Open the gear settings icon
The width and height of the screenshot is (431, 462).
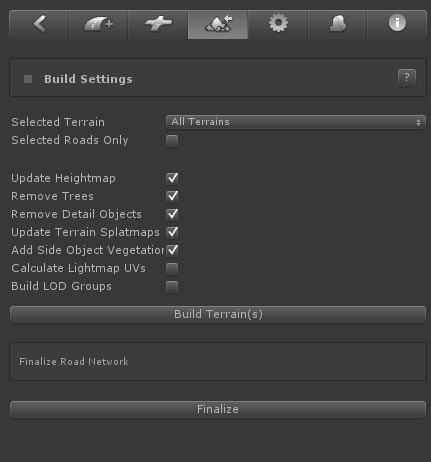click(278, 24)
